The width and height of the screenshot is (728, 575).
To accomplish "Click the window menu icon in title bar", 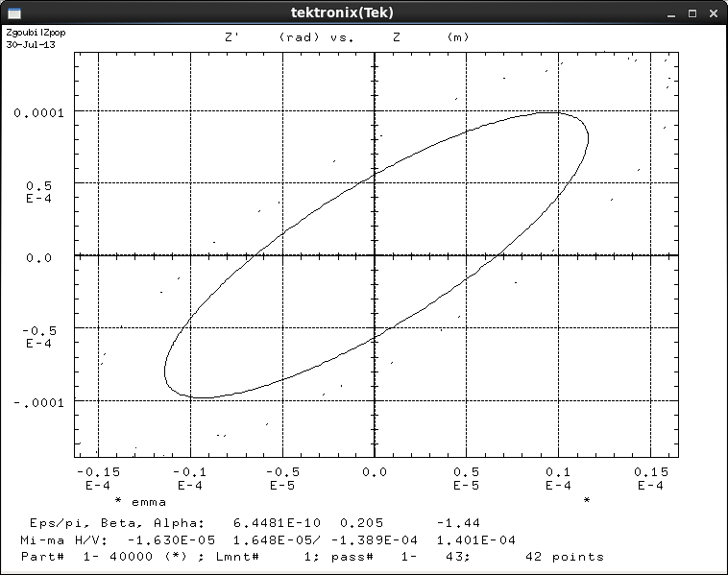I will click(14, 13).
